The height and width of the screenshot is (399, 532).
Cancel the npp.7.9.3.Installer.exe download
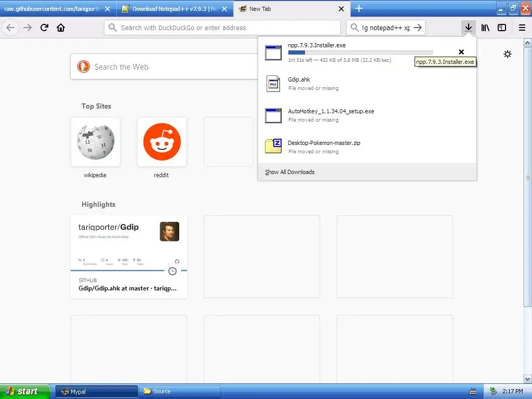(x=461, y=52)
